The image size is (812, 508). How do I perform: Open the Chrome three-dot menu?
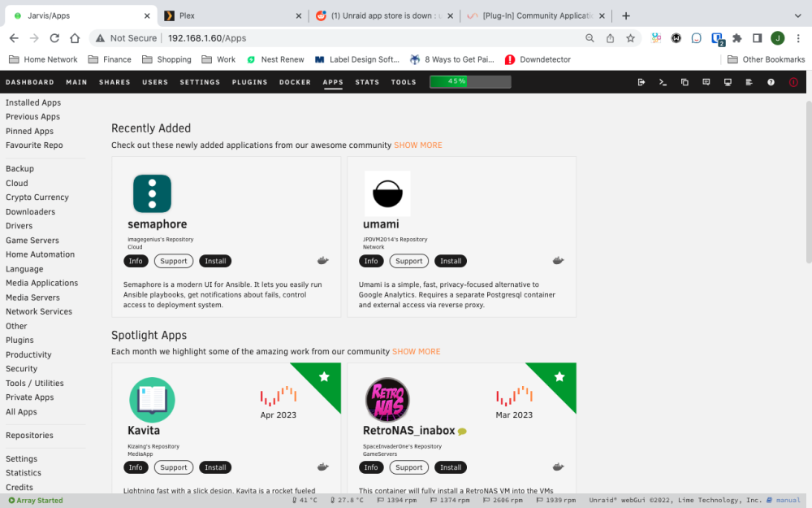coord(798,38)
